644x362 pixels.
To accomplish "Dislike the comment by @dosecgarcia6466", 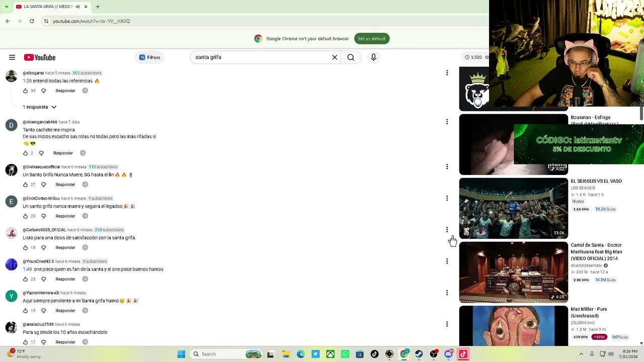I will coord(41,153).
